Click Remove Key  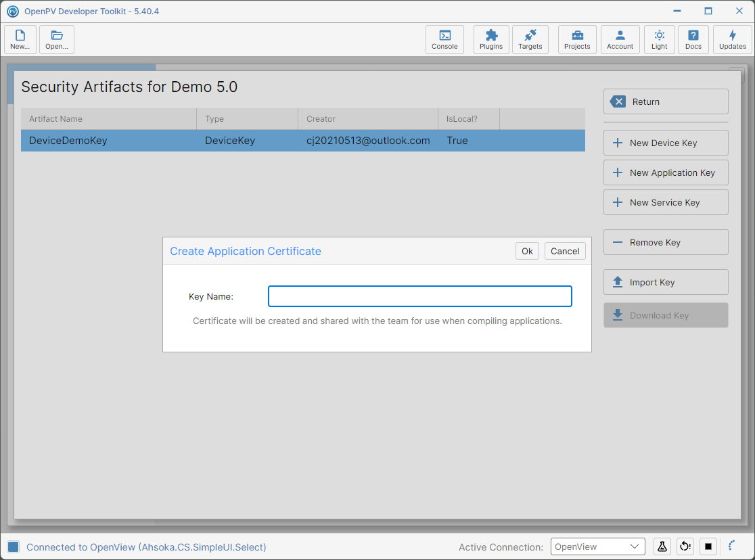pos(666,242)
